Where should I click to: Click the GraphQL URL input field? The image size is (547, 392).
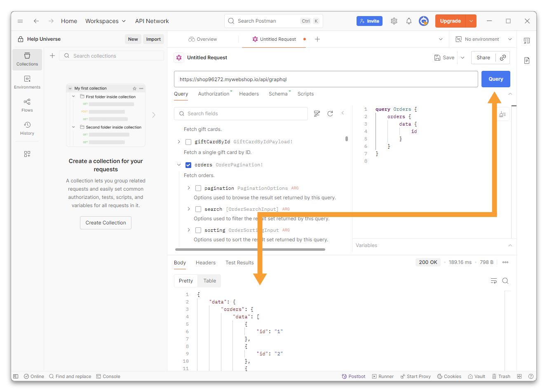pyautogui.click(x=326, y=79)
